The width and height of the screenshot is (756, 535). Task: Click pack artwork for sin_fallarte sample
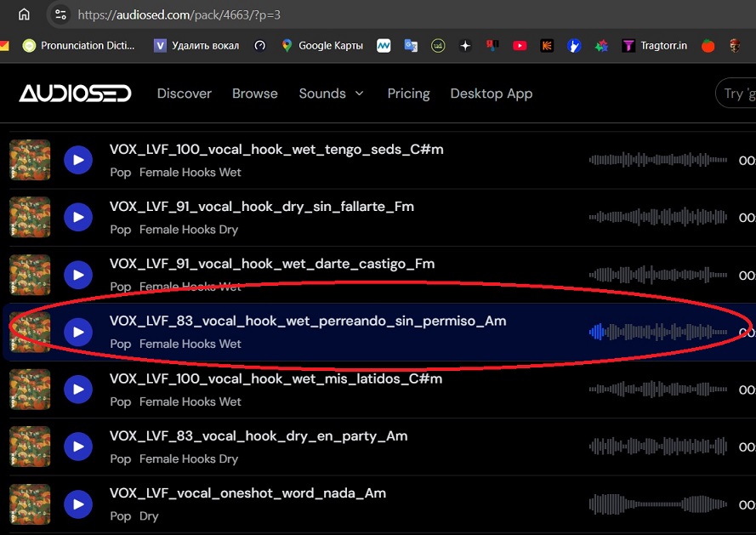30,217
